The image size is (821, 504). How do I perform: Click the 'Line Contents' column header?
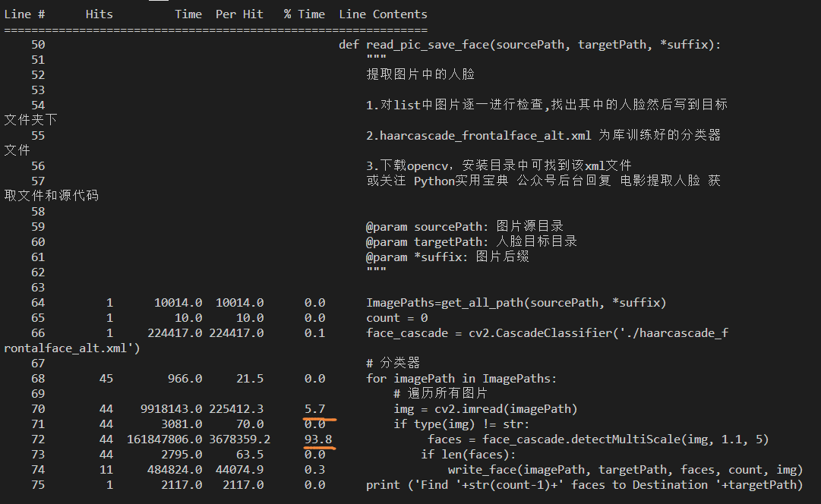tap(383, 14)
